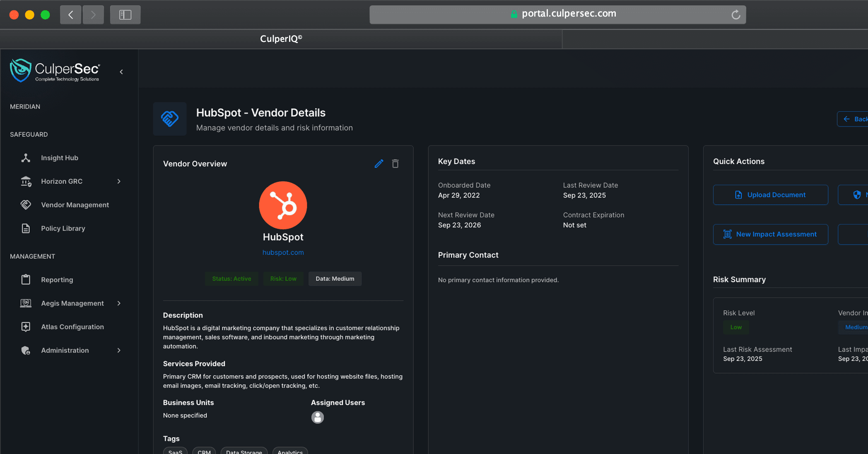Click the Status: Active badge
This screenshot has height=454, width=868.
point(231,279)
